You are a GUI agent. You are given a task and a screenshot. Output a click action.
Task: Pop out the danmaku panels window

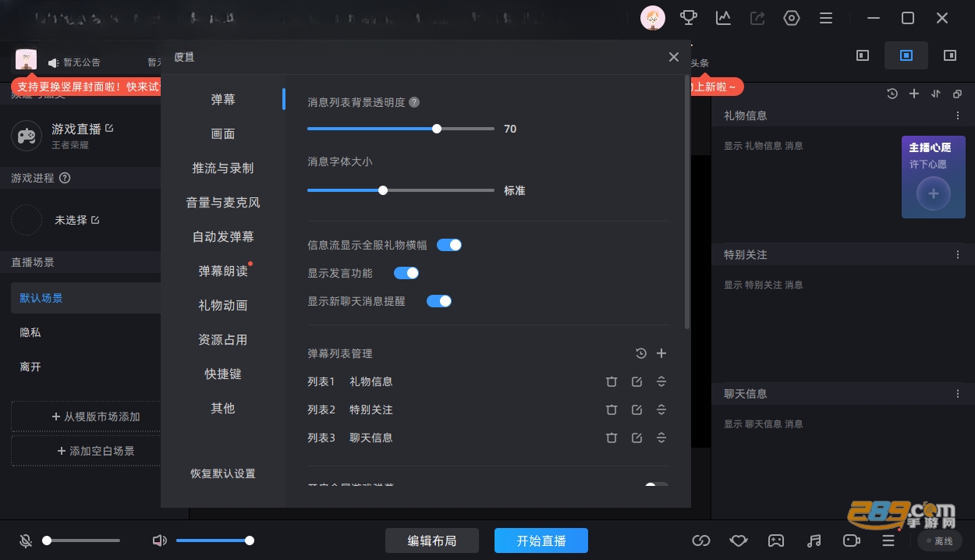pyautogui.click(x=957, y=94)
